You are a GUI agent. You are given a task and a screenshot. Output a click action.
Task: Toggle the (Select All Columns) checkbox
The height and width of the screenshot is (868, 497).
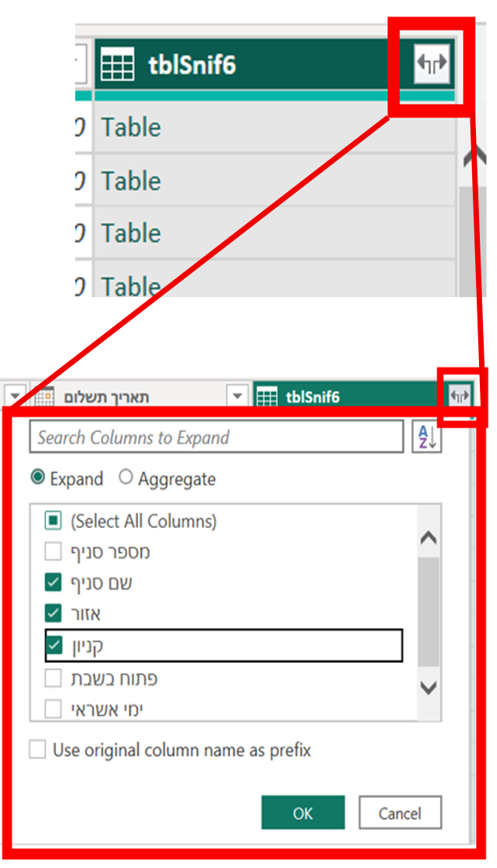coord(53,520)
